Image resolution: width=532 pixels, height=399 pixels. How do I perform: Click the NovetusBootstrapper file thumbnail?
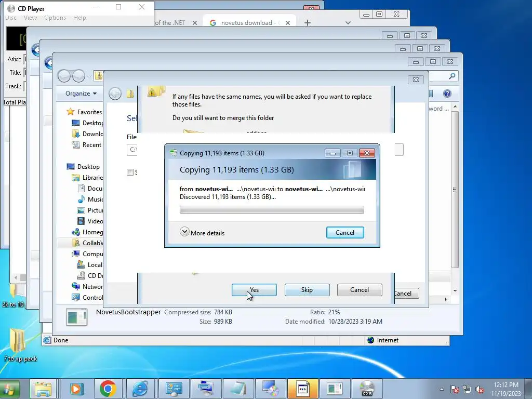click(x=77, y=317)
